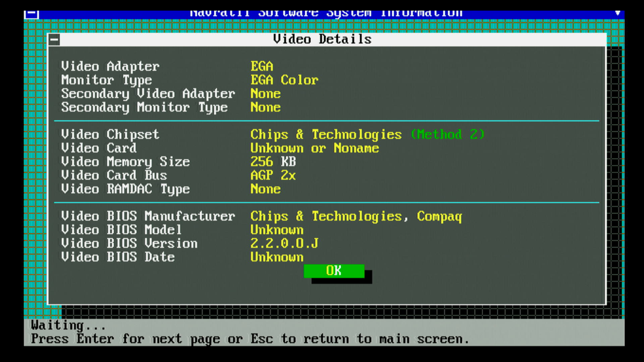
Task: Click the main window system menu box
Action: (31, 14)
